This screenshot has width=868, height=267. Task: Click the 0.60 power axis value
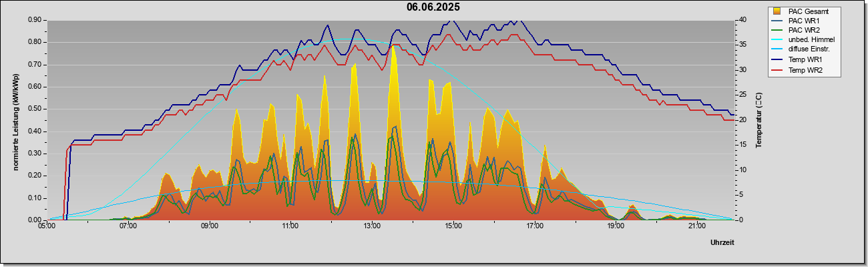pyautogui.click(x=35, y=87)
